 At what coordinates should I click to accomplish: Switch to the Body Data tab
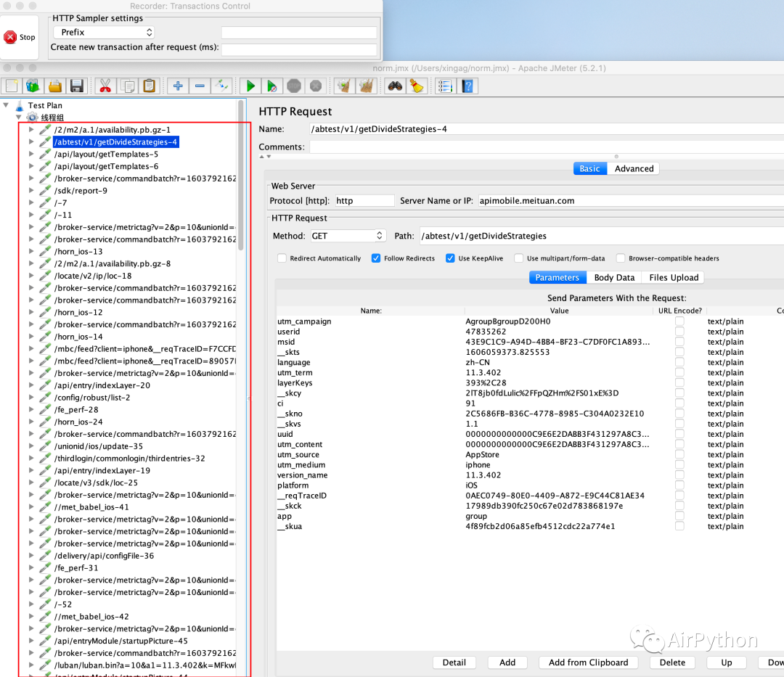(614, 277)
